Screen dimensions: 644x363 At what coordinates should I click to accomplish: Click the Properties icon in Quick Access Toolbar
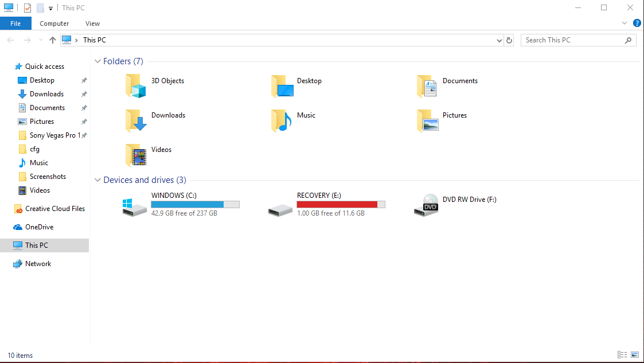pyautogui.click(x=28, y=7)
